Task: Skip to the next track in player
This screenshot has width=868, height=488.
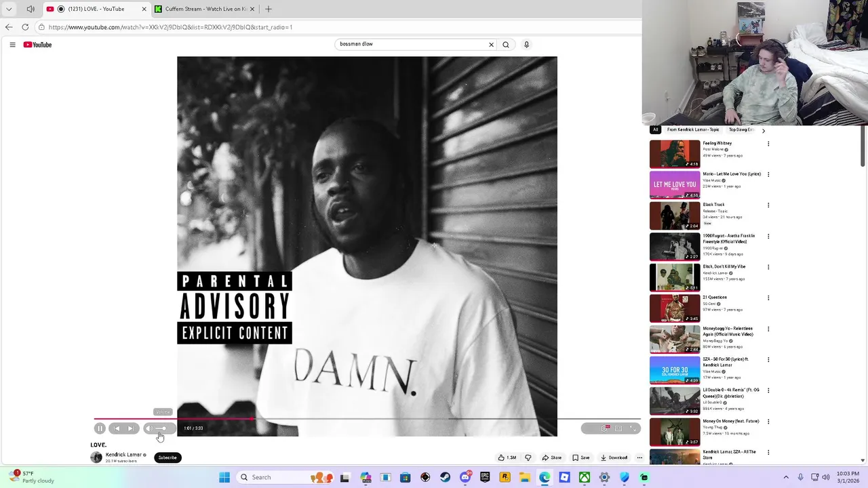Action: click(x=131, y=428)
